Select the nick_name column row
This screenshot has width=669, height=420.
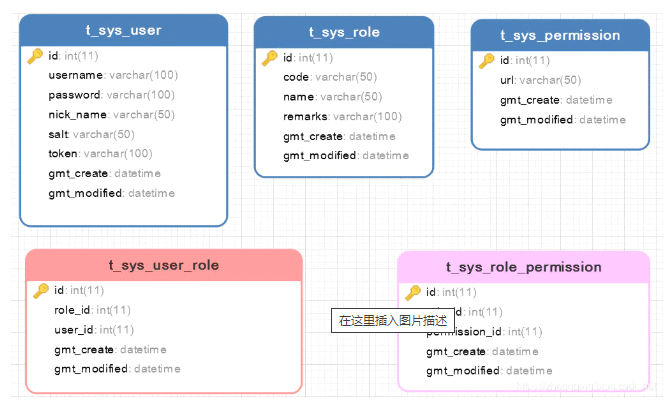pyautogui.click(x=111, y=114)
